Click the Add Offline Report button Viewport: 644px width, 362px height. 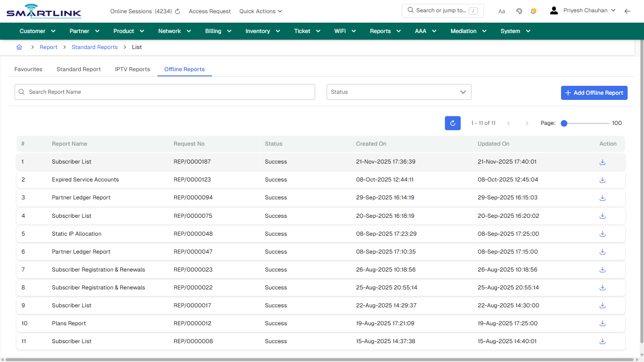pyautogui.click(x=594, y=93)
